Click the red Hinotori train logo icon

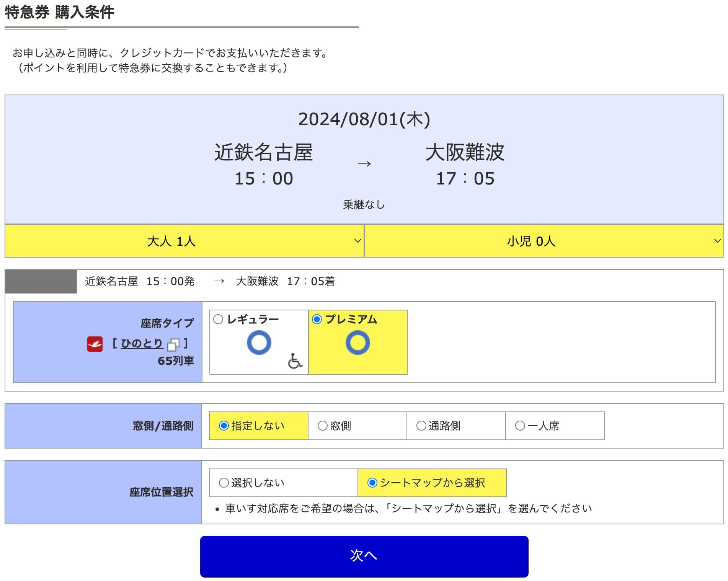95,344
